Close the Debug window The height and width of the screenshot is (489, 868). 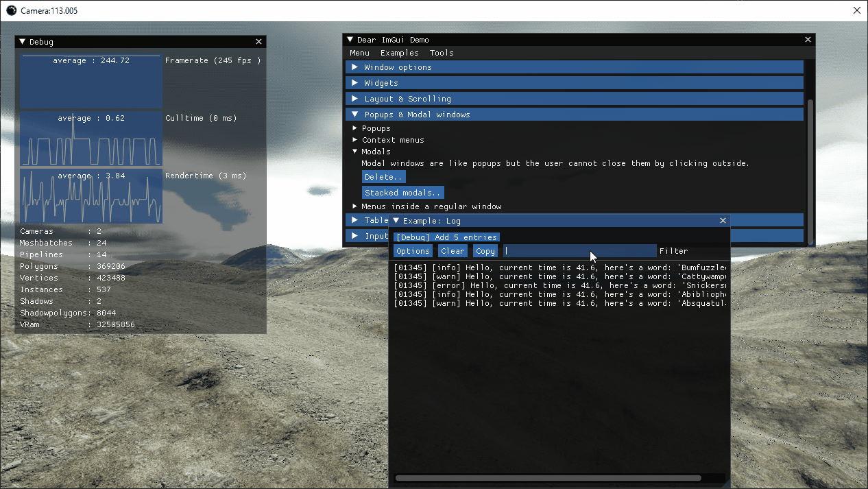[x=258, y=42]
